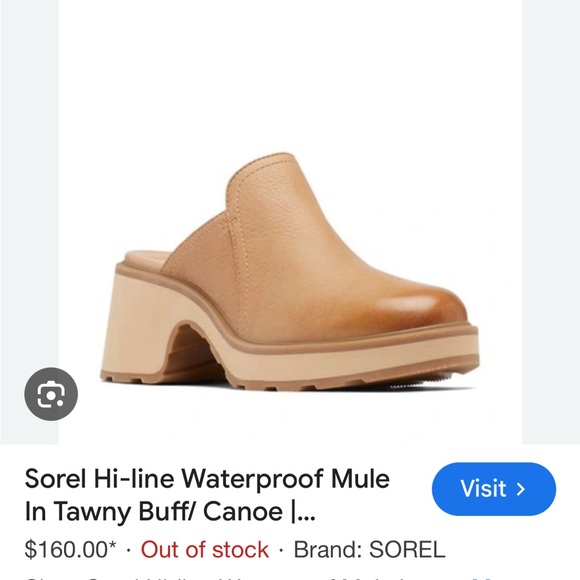Open Google Lens search on the shoe image

[x=51, y=394]
